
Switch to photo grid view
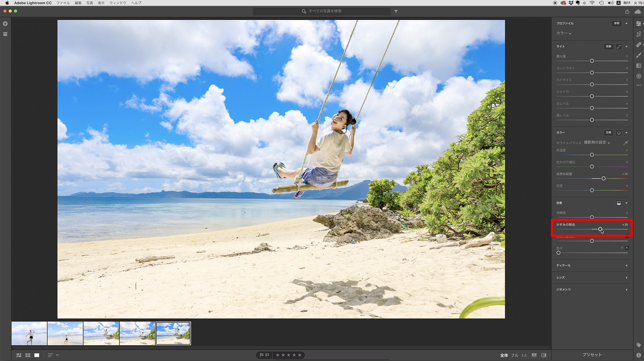[19, 355]
